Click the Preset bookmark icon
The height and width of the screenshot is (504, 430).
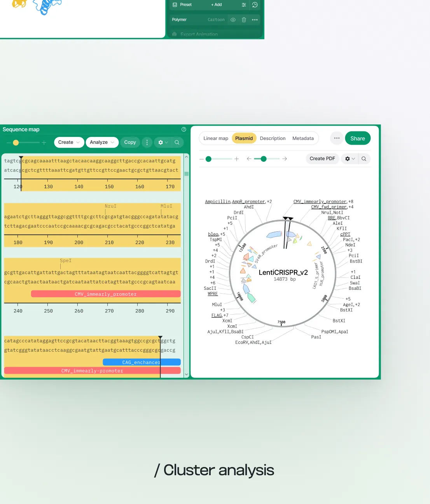pos(175,5)
